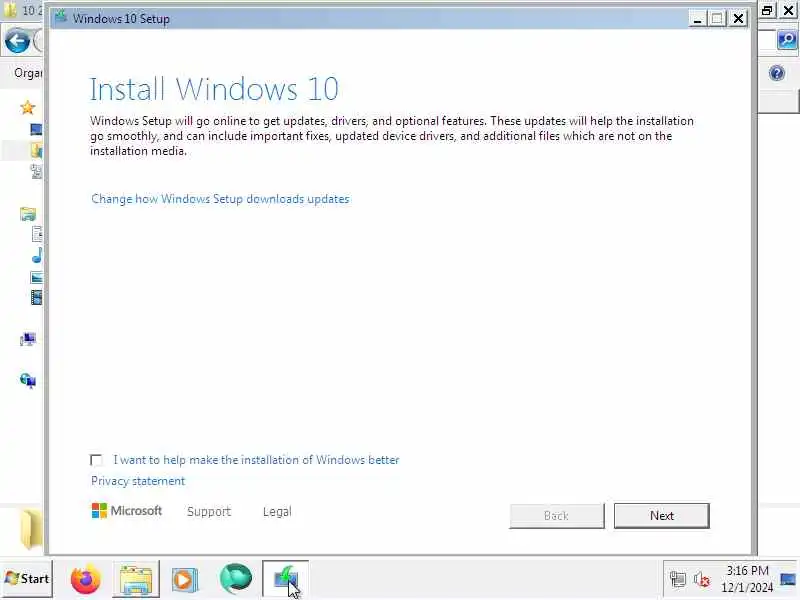This screenshot has width=800, height=600.
Task: Select Libraries icon in Explorer sidebar
Action: 28,214
